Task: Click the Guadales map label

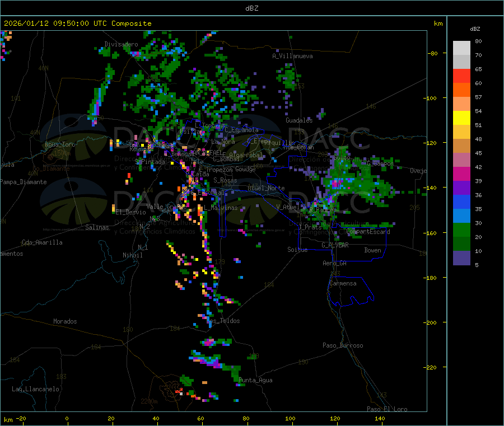Action: (299, 120)
